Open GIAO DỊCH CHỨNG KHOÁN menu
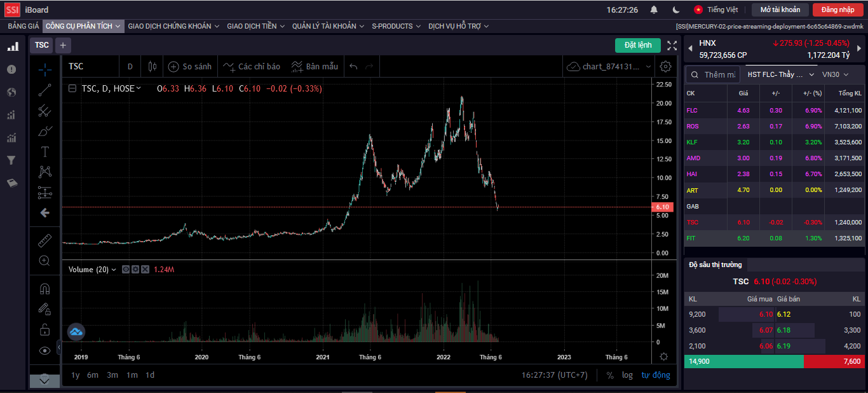The image size is (868, 393). pos(173,26)
